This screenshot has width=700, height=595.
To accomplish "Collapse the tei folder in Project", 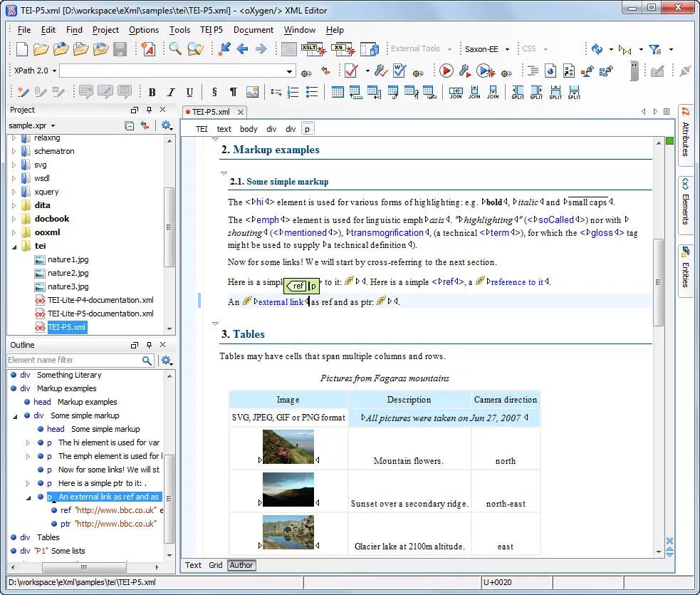I will [14, 246].
